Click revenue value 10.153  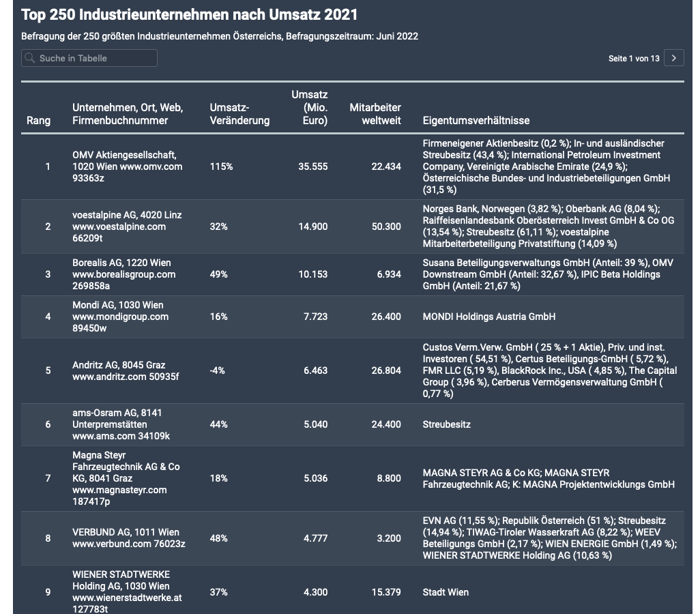313,274
